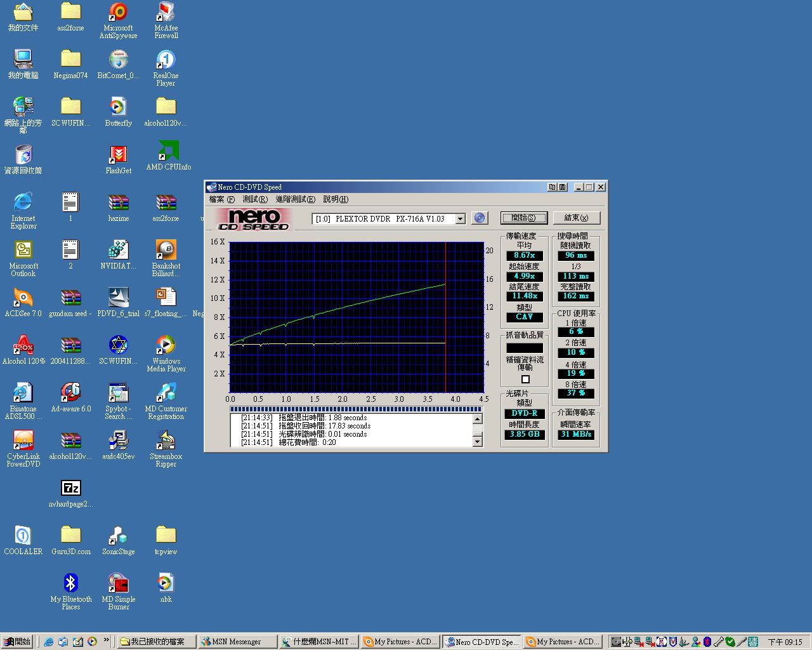Open the 檔案(F) menu in Nero
812x650 pixels.
(222, 199)
